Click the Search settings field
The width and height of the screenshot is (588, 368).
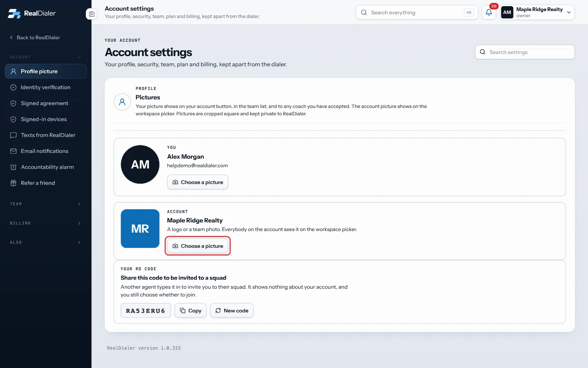point(525,52)
